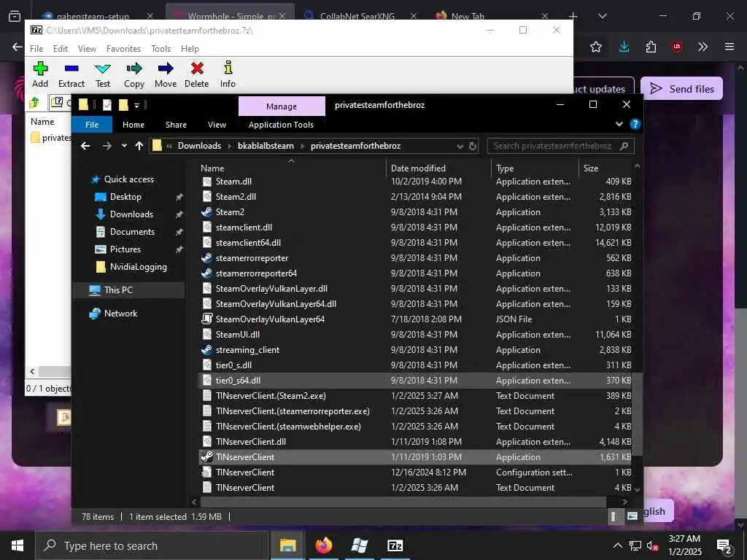
Task: Click Explorer horizontal scrollbar
Action: [403, 502]
